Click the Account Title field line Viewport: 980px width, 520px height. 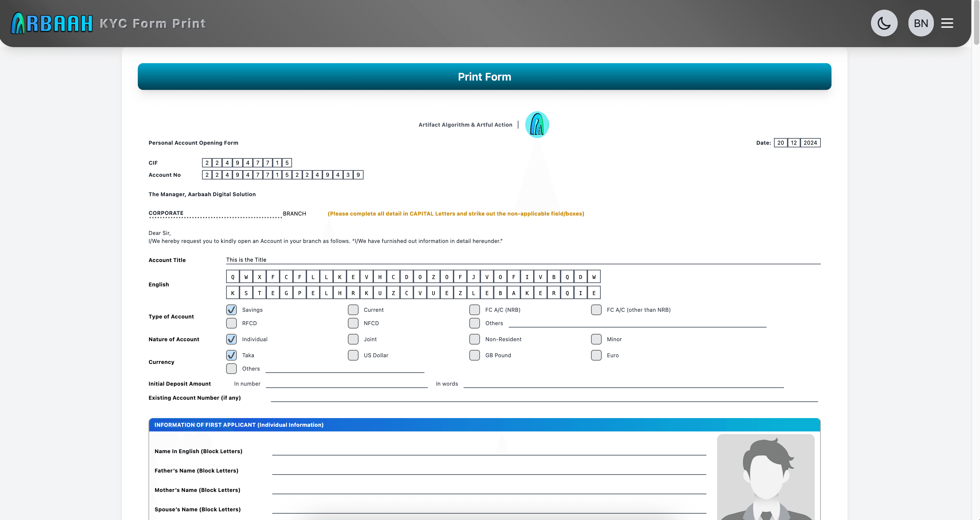tap(523, 260)
